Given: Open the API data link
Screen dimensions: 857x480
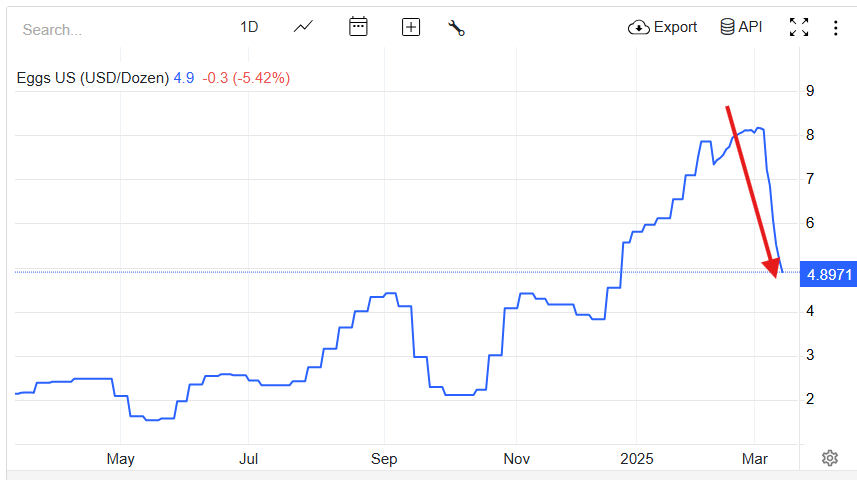Looking at the screenshot, I should tap(741, 27).
